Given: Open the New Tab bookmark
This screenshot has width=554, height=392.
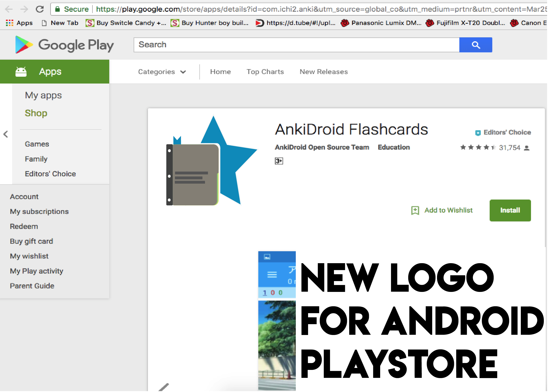Looking at the screenshot, I should click(60, 23).
